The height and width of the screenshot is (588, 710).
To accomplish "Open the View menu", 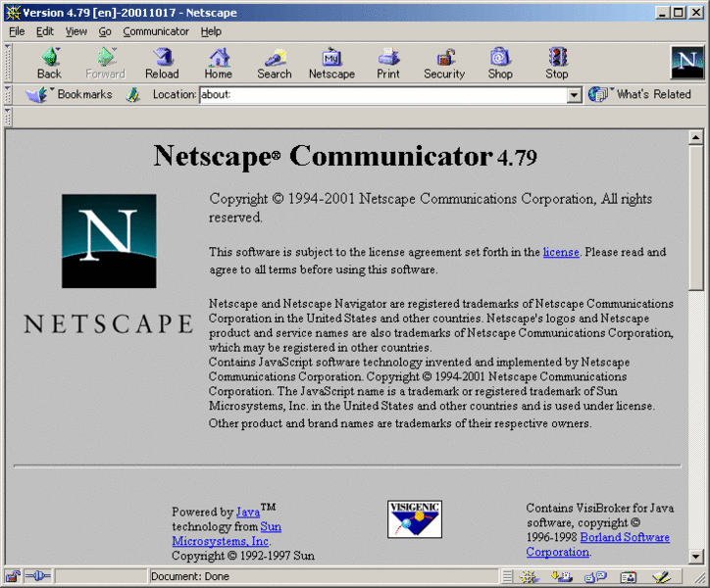I will coord(76,31).
